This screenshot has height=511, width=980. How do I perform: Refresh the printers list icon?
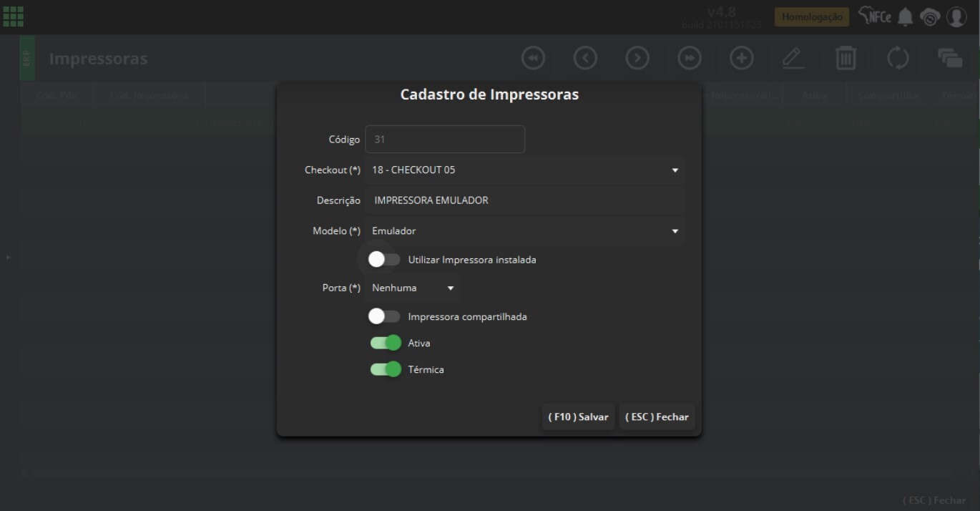point(898,59)
